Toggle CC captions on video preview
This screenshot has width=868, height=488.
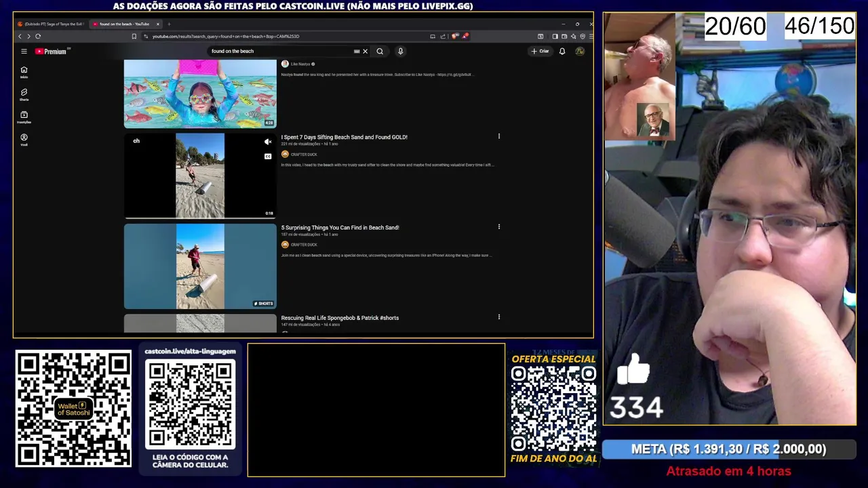click(268, 156)
